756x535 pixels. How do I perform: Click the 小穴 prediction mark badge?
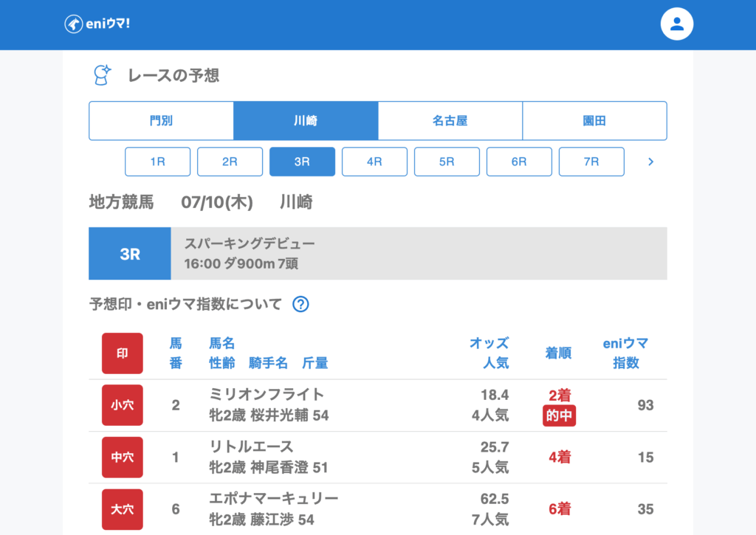(x=123, y=405)
